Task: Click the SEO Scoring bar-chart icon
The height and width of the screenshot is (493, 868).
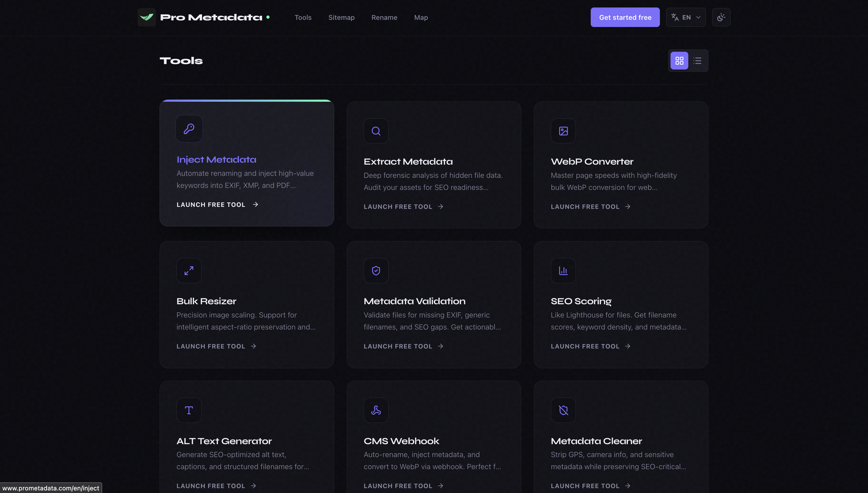Action: click(563, 270)
